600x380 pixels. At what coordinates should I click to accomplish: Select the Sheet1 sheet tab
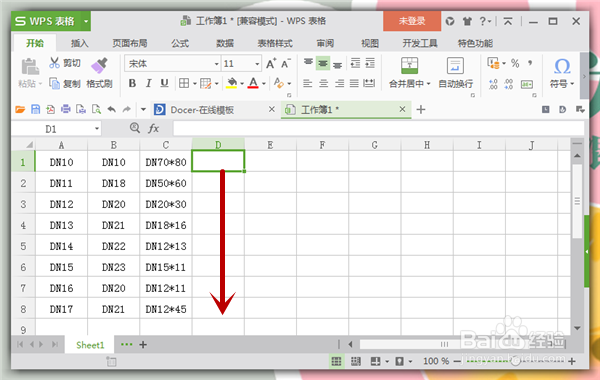pyautogui.click(x=90, y=345)
